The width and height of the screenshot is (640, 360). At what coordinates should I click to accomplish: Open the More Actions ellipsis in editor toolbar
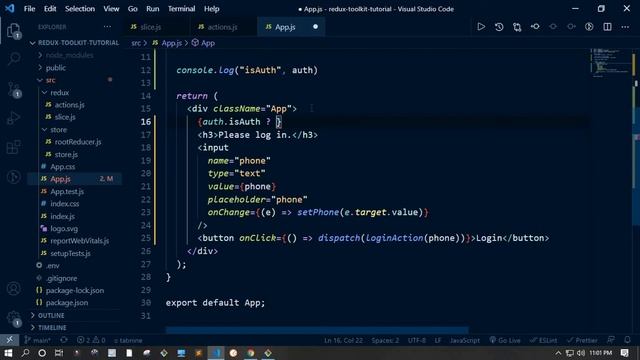click(625, 27)
